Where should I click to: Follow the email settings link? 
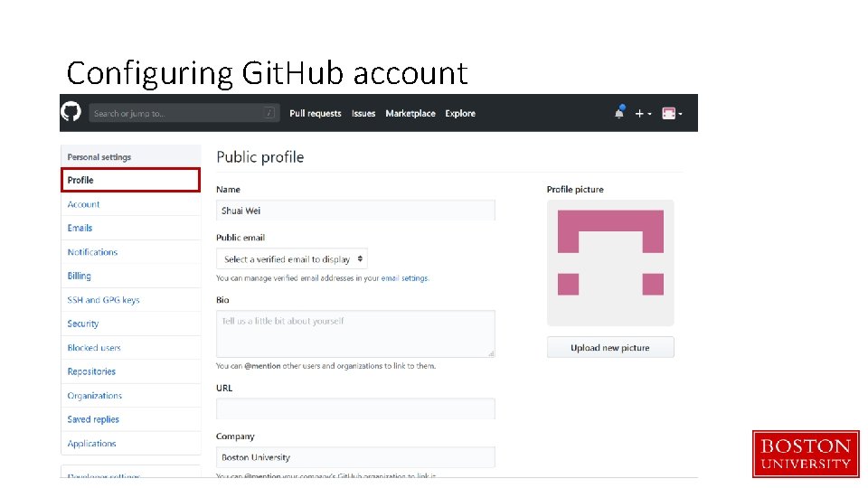tap(405, 278)
